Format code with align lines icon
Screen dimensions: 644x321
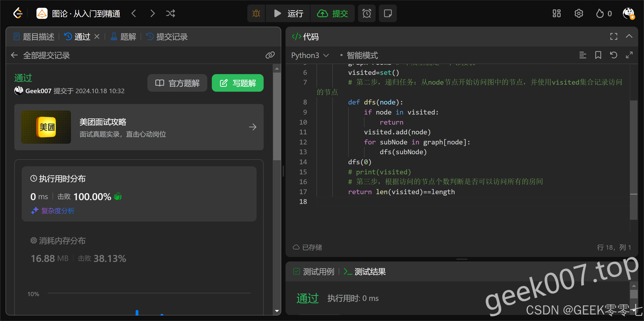(x=583, y=55)
